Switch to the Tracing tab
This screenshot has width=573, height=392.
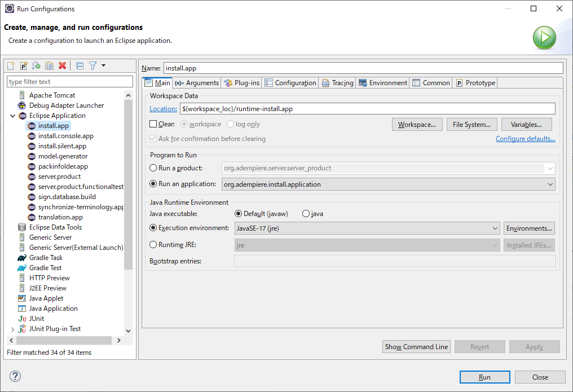pos(337,83)
